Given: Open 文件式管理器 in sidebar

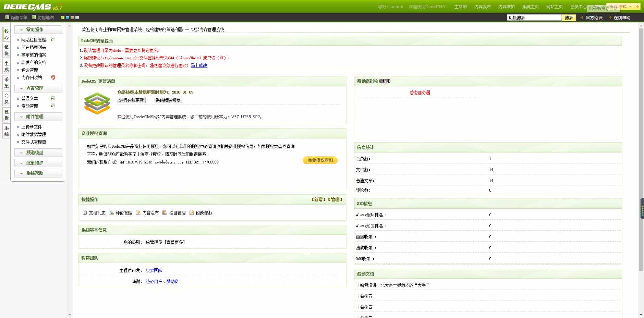Looking at the screenshot, I should [34, 142].
